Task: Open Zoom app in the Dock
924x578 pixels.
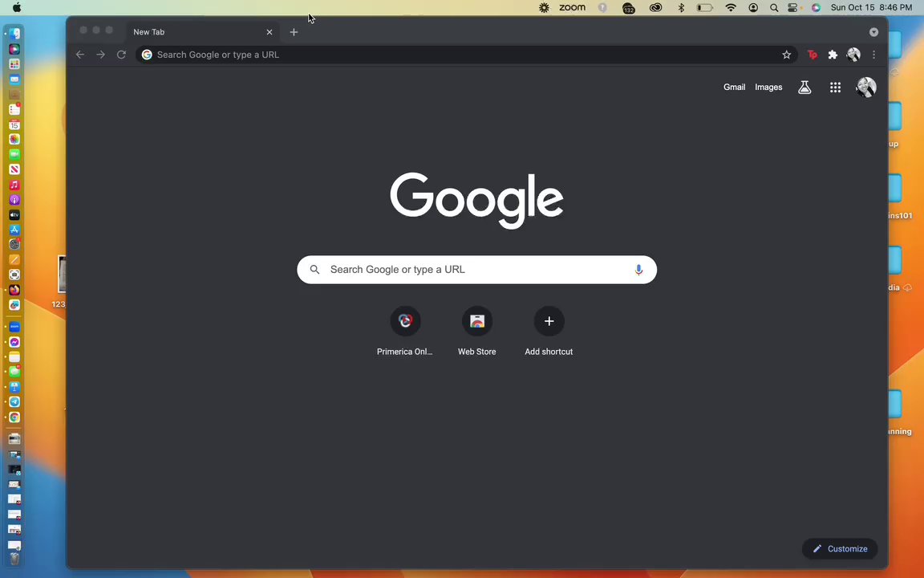Action: [14, 327]
